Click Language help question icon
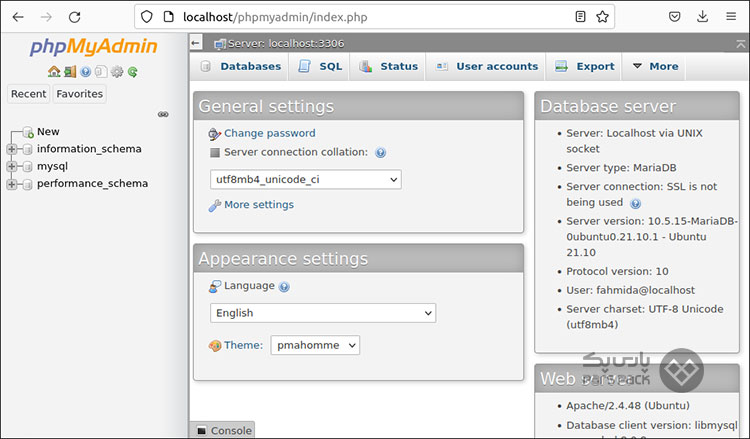750x439 pixels. tap(284, 287)
